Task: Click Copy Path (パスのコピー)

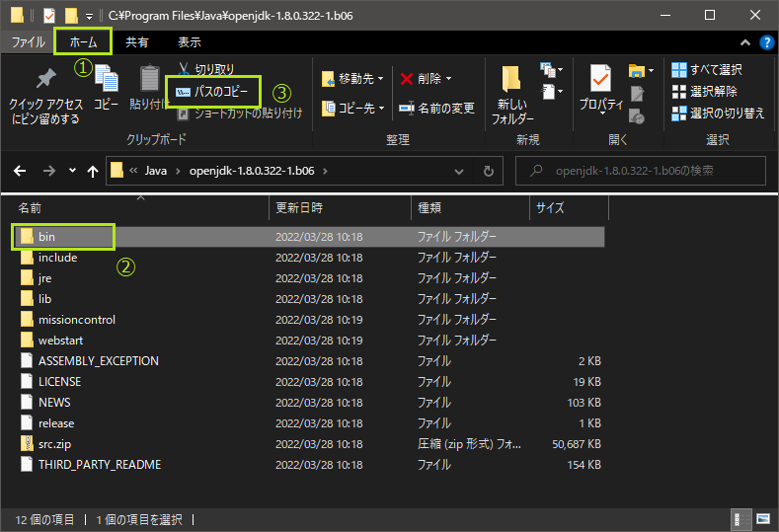Action: click(216, 92)
